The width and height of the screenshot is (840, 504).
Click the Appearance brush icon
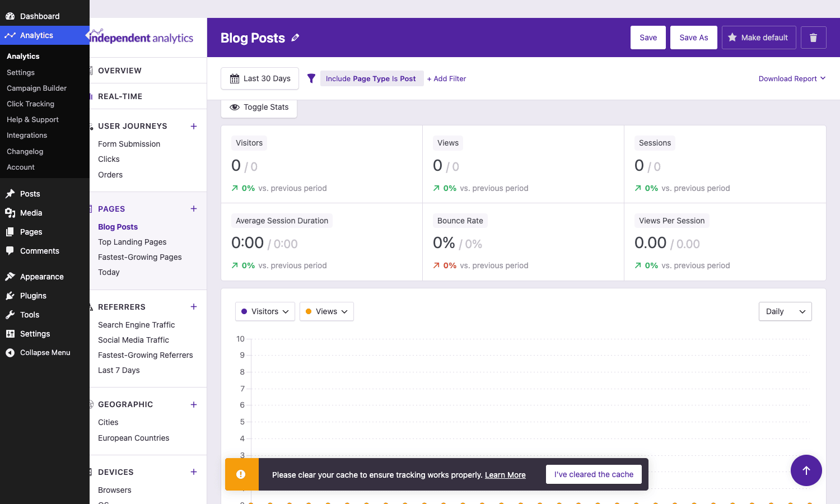point(10,277)
